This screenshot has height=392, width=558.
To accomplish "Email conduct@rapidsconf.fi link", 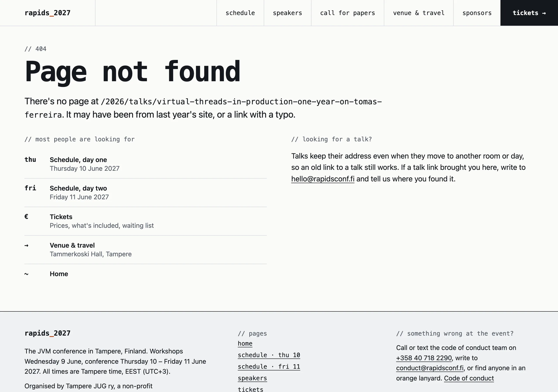I will (x=430, y=368).
